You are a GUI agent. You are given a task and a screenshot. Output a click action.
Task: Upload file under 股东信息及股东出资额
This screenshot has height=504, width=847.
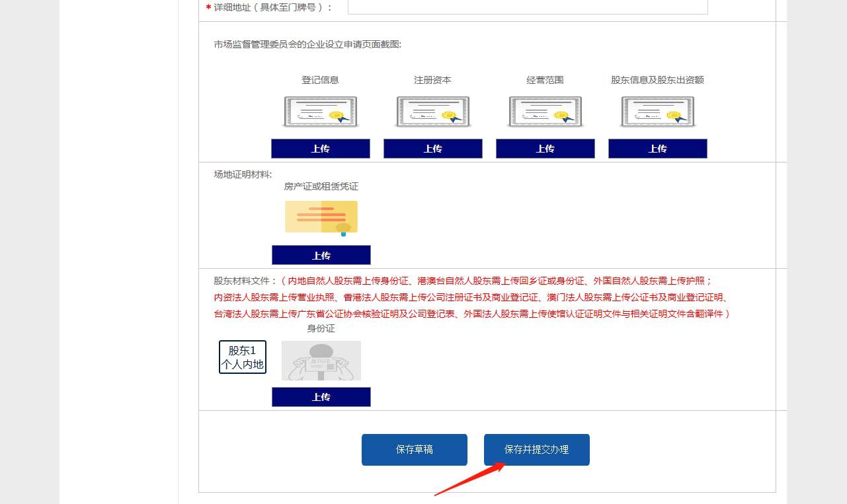(x=658, y=149)
